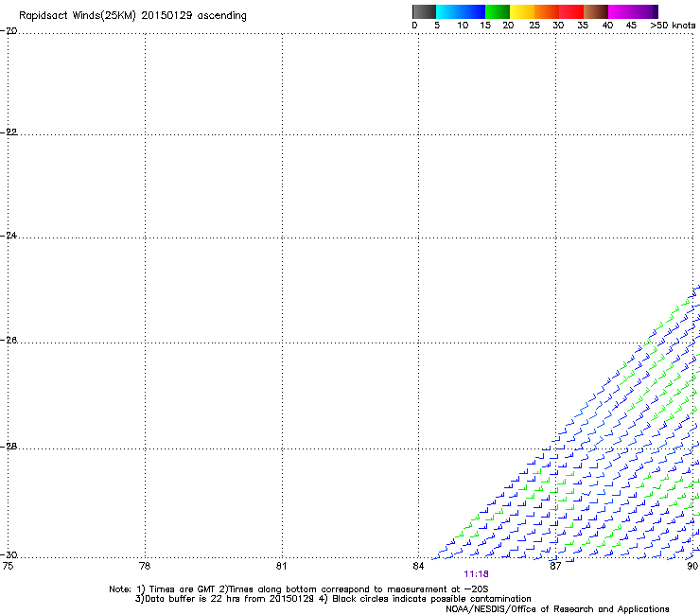Viewport: 700px width, 615px height.
Task: Click the '>50 knots' legend label
Action: point(673,26)
